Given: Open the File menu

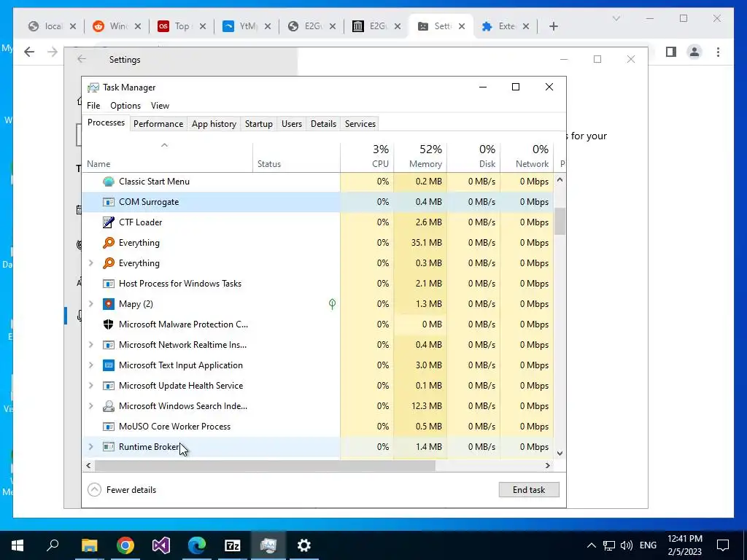Looking at the screenshot, I should coord(93,106).
